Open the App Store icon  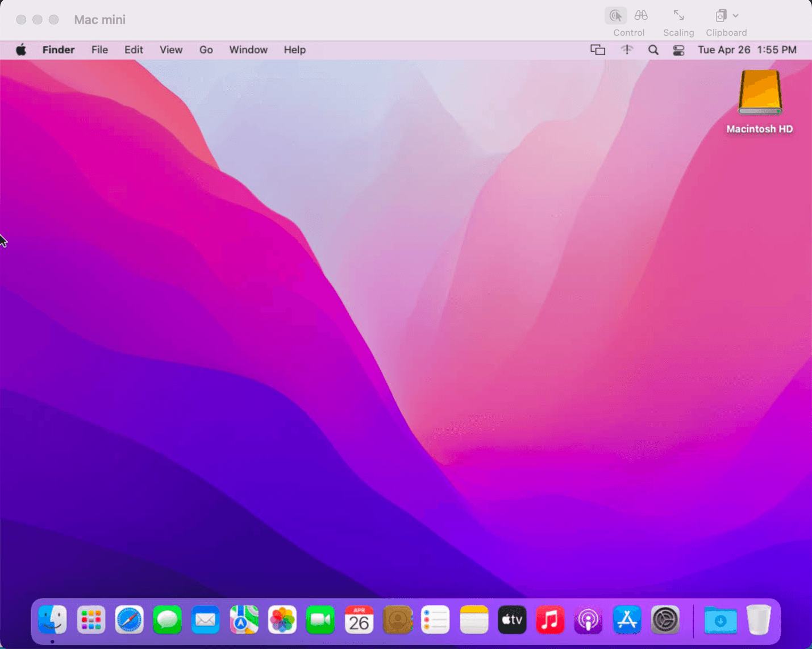pos(627,619)
